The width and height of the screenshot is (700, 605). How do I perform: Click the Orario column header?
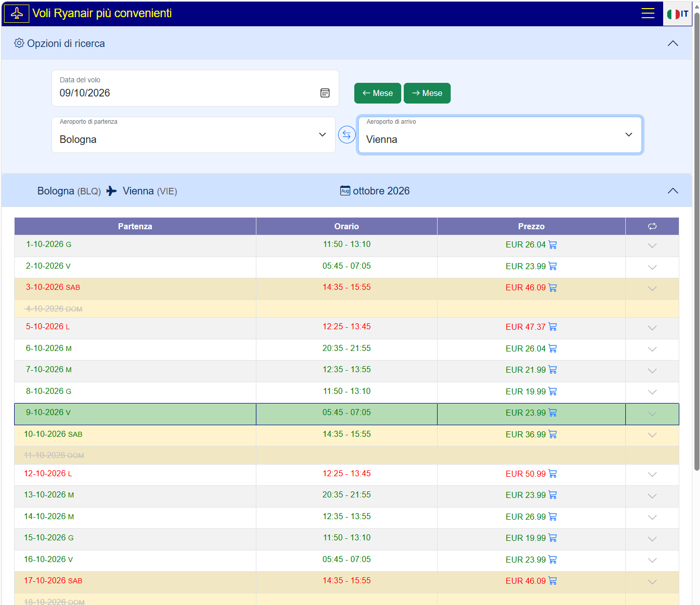pos(347,226)
